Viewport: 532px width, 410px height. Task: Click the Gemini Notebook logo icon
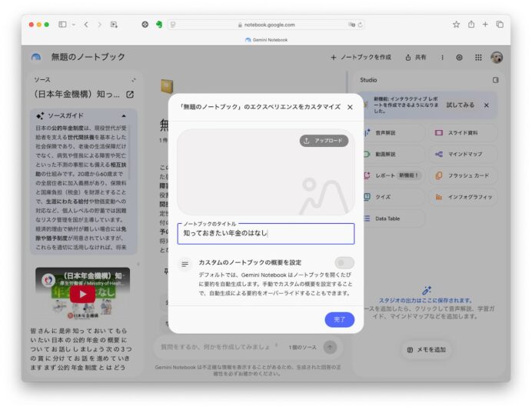pos(36,57)
